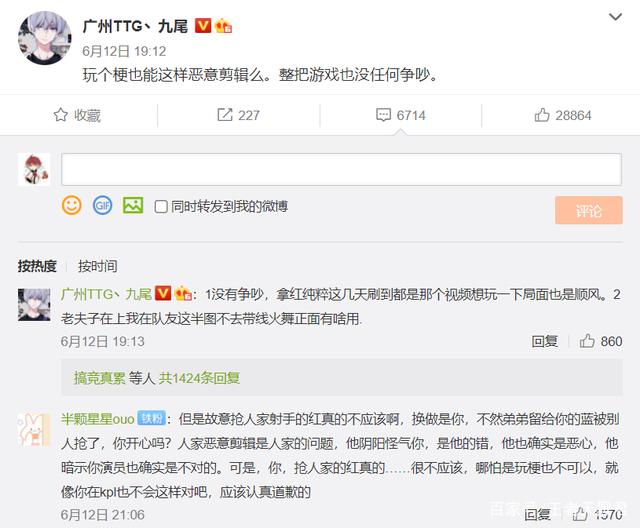
Task: Click the image upload icon
Action: 132,205
